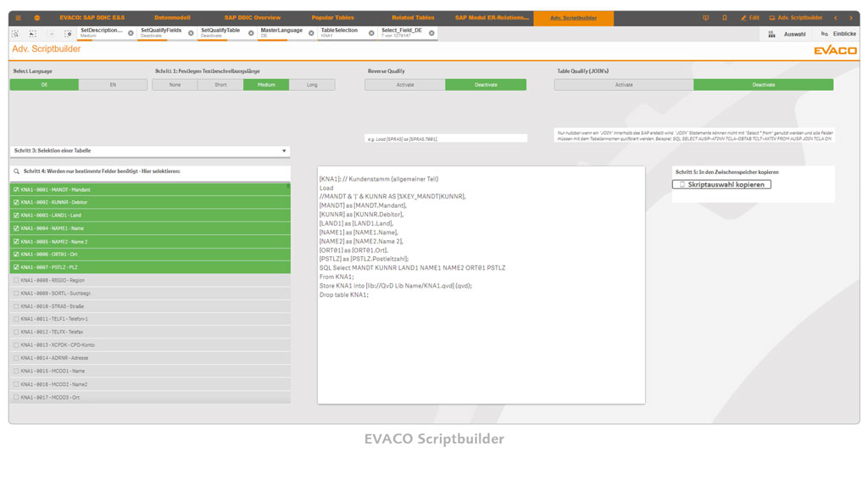
Task: Check KNA1-0008 REGIO Region field
Action: [x=150, y=281]
